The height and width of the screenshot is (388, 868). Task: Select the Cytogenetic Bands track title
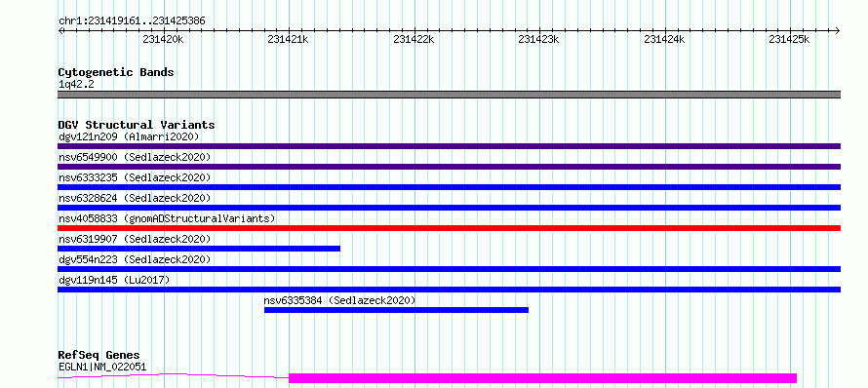[116, 72]
